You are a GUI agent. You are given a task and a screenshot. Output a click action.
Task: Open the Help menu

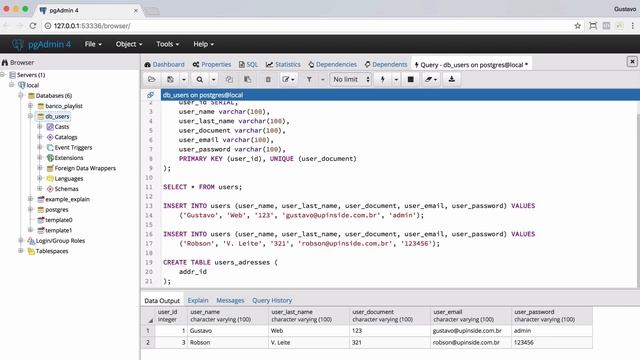point(203,44)
